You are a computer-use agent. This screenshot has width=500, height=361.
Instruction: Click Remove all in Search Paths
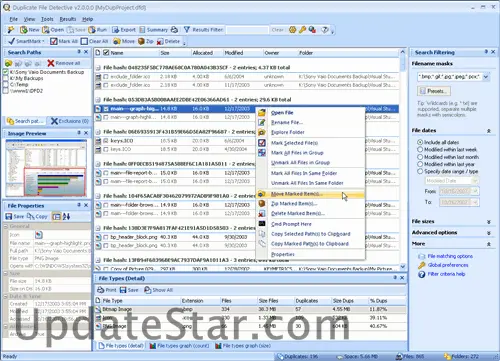click(x=64, y=63)
